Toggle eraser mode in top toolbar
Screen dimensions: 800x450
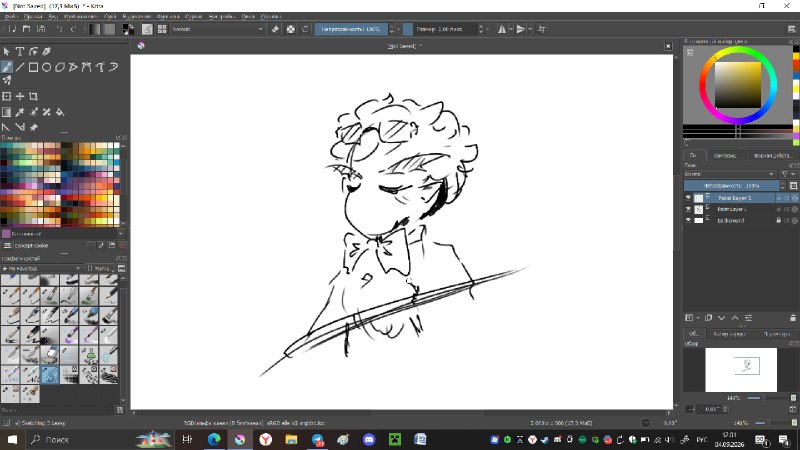pyautogui.click(x=276, y=29)
